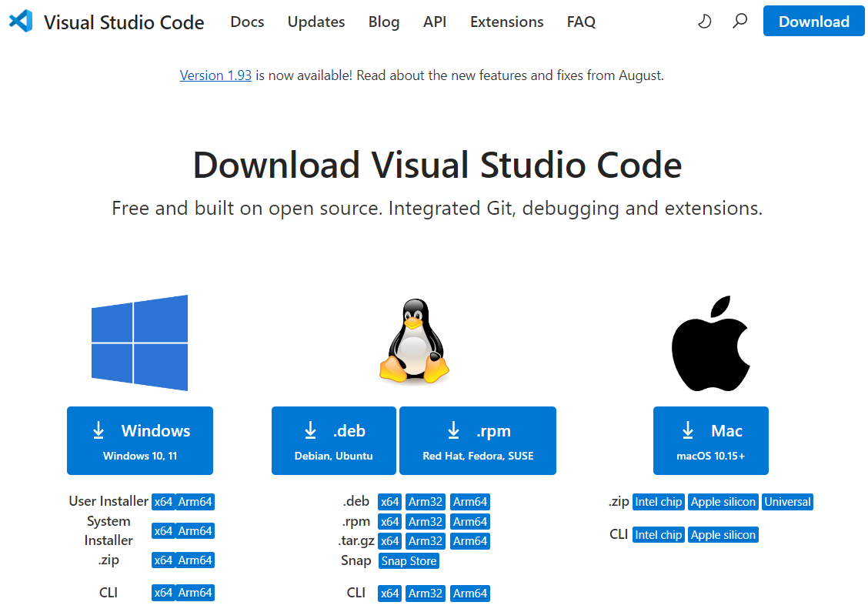Download Mac .zip Universal build
The image size is (868, 612).
pyautogui.click(x=787, y=502)
